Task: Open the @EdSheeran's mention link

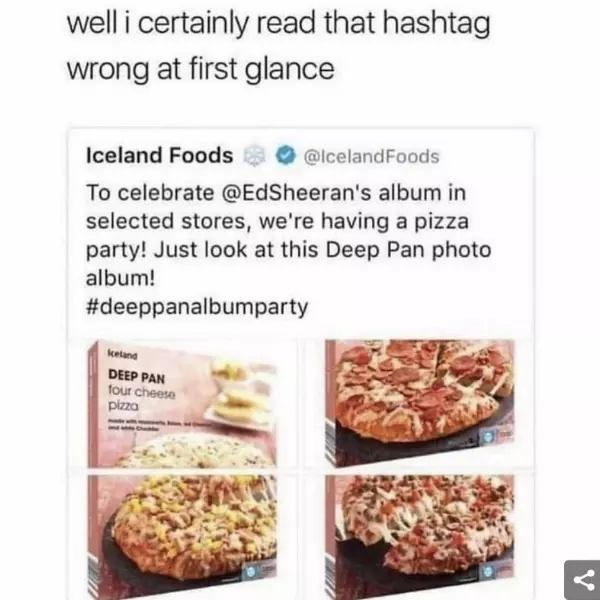Action: point(296,192)
